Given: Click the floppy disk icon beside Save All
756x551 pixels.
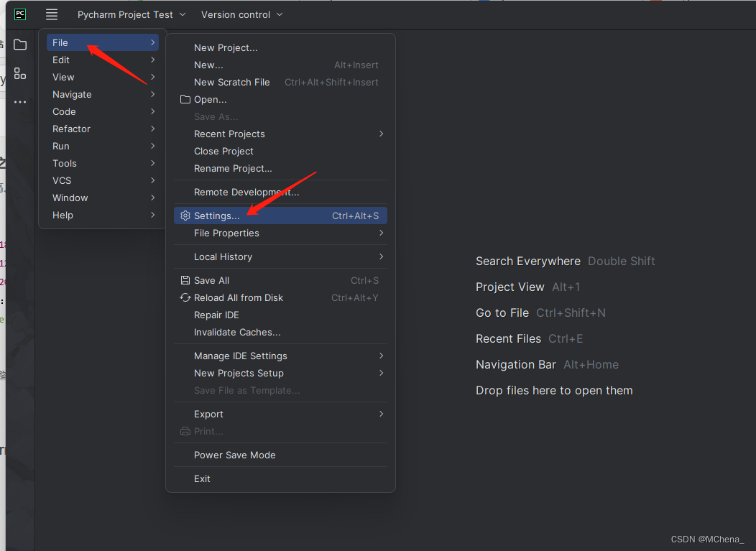Looking at the screenshot, I should (185, 280).
